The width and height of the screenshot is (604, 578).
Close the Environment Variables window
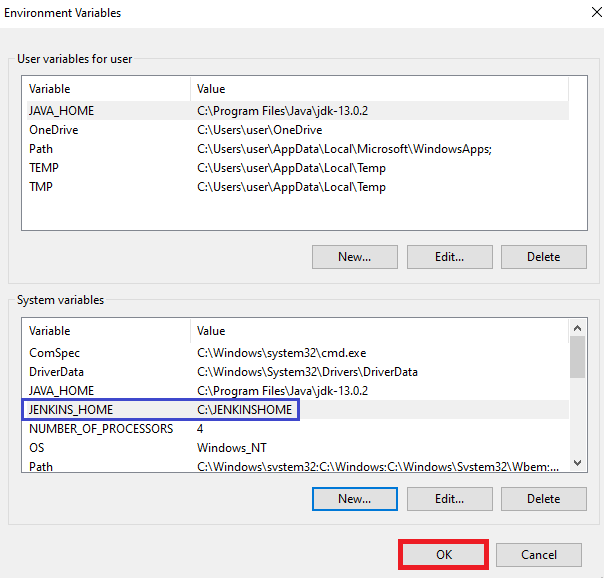596,12
